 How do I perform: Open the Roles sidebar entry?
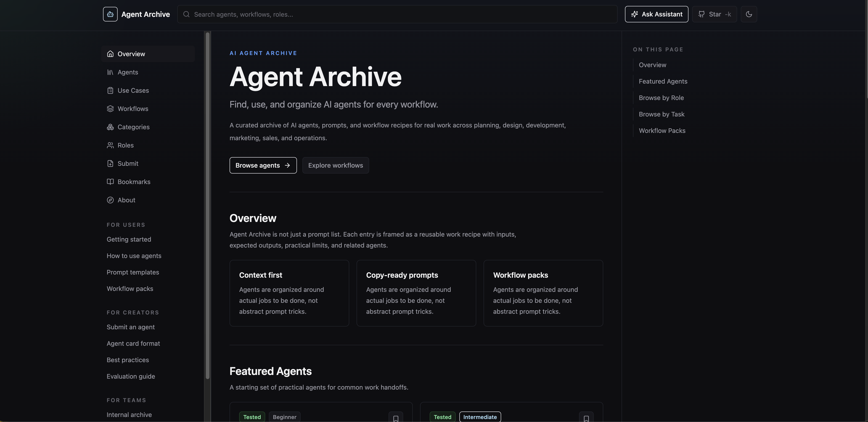click(x=148, y=145)
